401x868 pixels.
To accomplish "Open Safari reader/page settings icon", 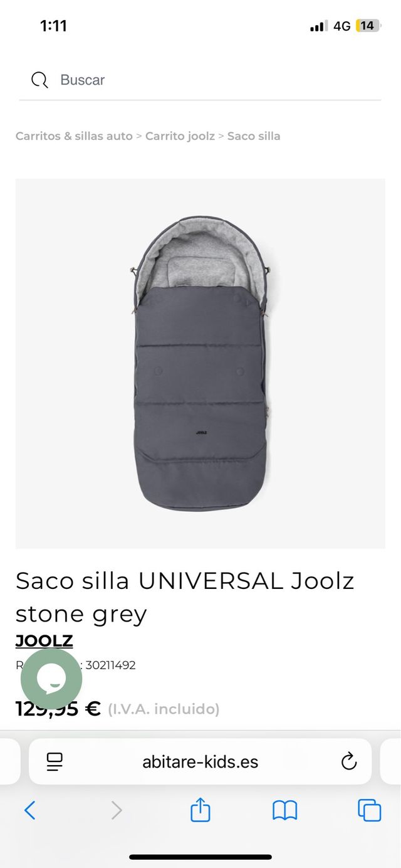I will 55,762.
